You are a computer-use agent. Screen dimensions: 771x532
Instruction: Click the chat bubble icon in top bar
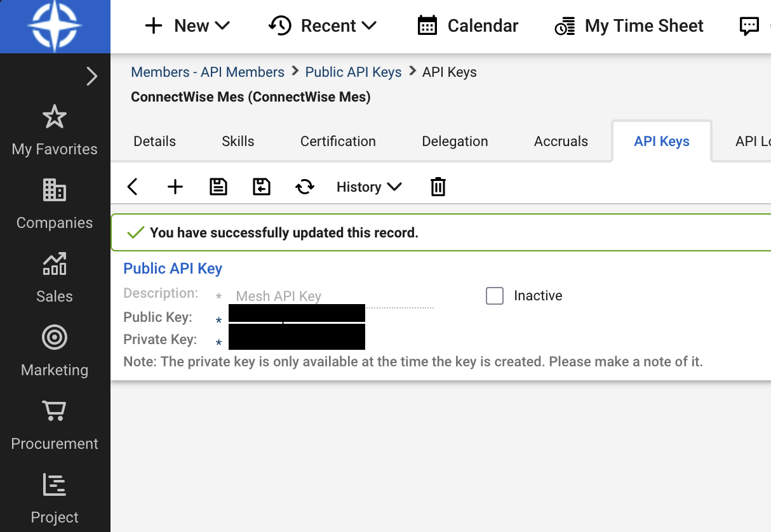pyautogui.click(x=749, y=26)
